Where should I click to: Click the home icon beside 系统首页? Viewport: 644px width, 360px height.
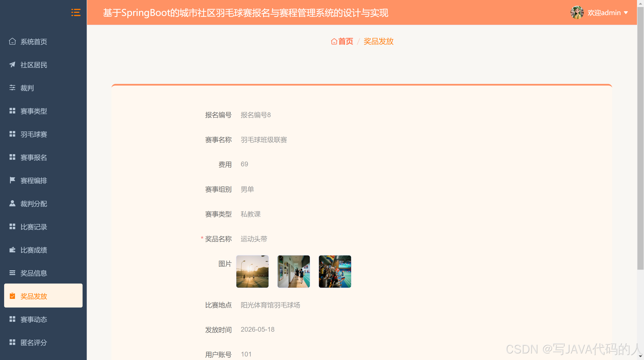[x=12, y=41]
